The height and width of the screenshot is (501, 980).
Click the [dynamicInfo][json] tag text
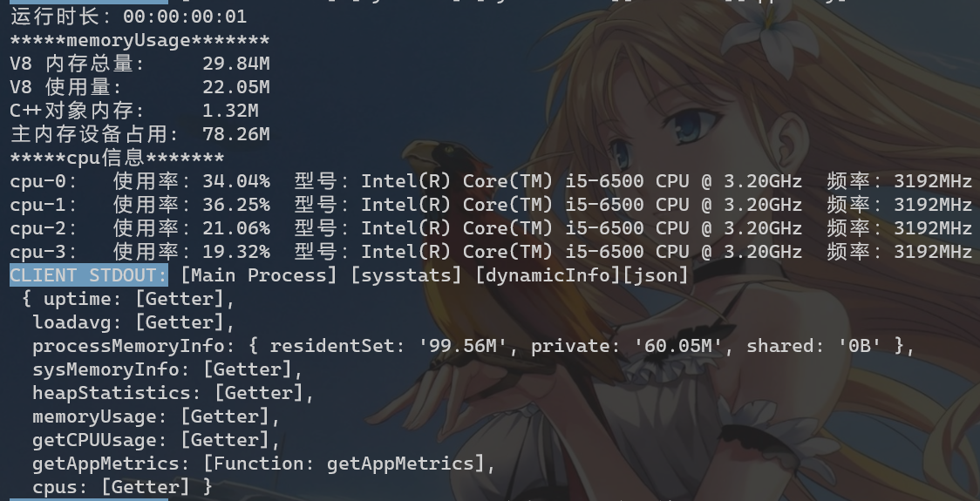[582, 275]
